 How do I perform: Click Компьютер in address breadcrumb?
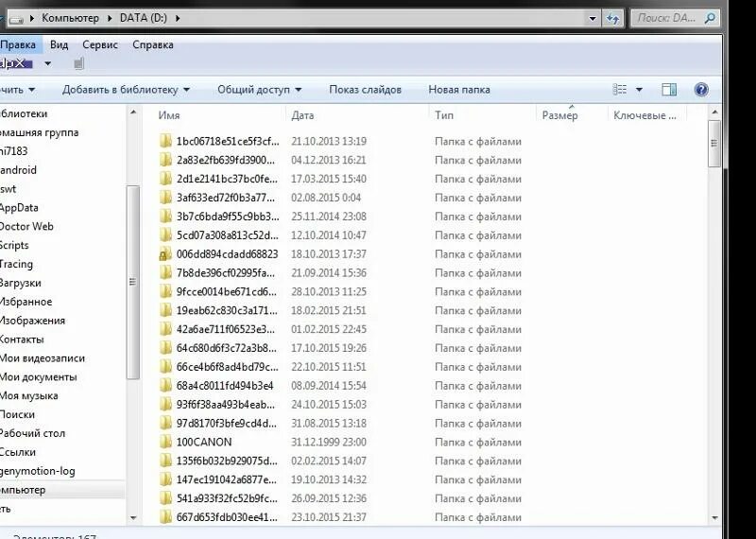click(70, 18)
